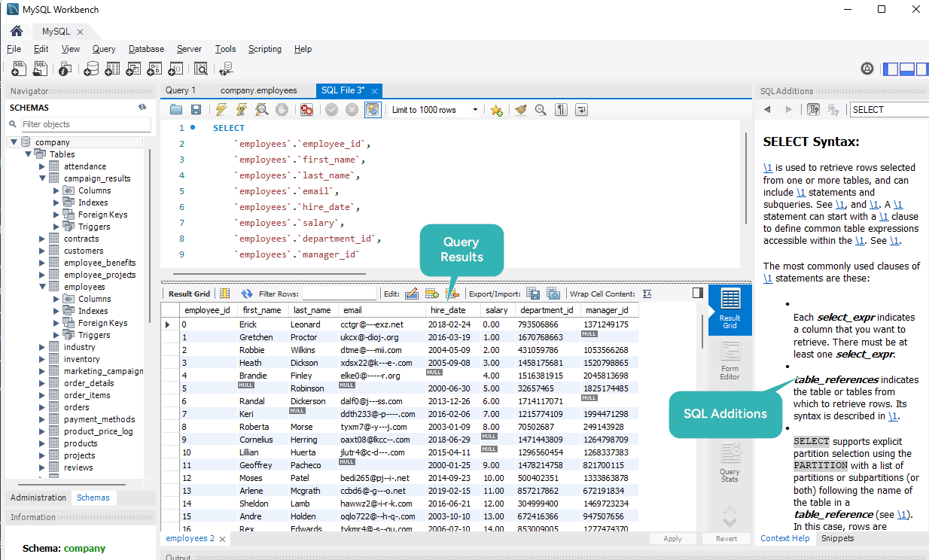The image size is (929, 560).
Task: Switch to the company.employees tab
Action: (x=258, y=90)
